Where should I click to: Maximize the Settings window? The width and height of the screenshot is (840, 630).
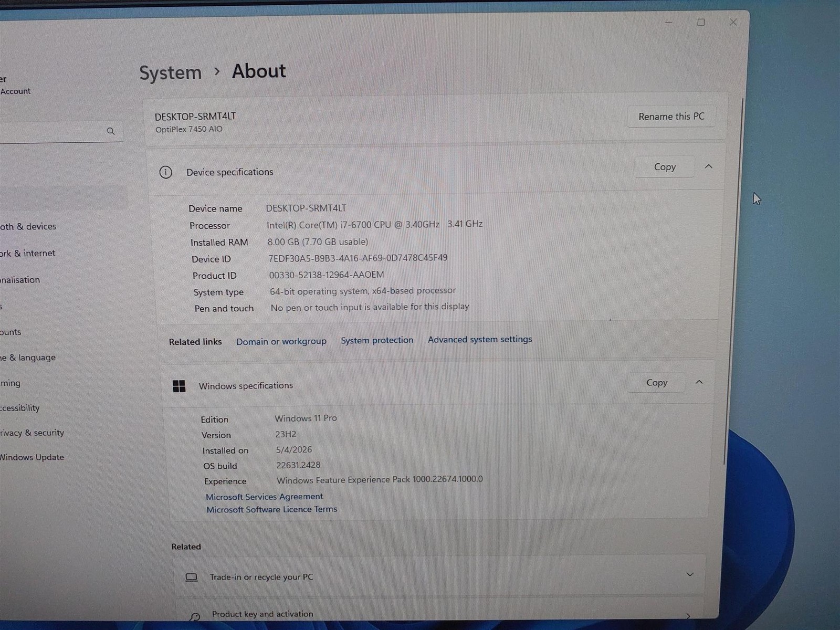[x=701, y=23]
